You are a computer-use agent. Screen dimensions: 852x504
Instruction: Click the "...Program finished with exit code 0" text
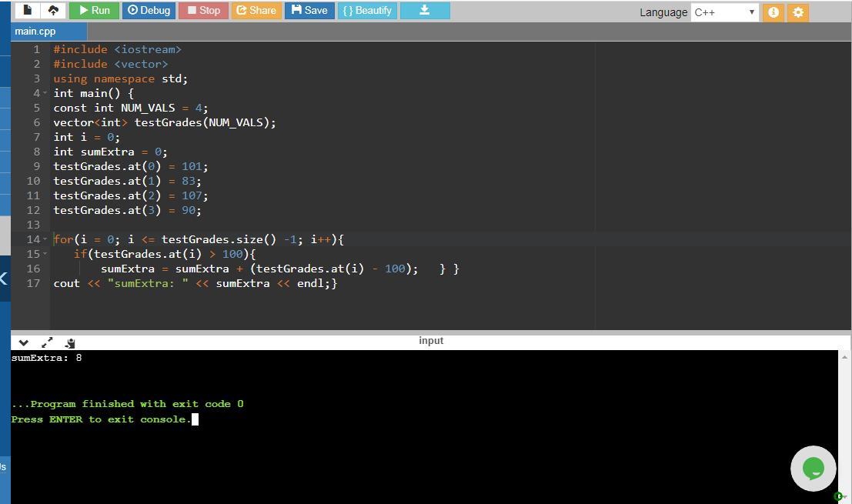click(x=127, y=404)
